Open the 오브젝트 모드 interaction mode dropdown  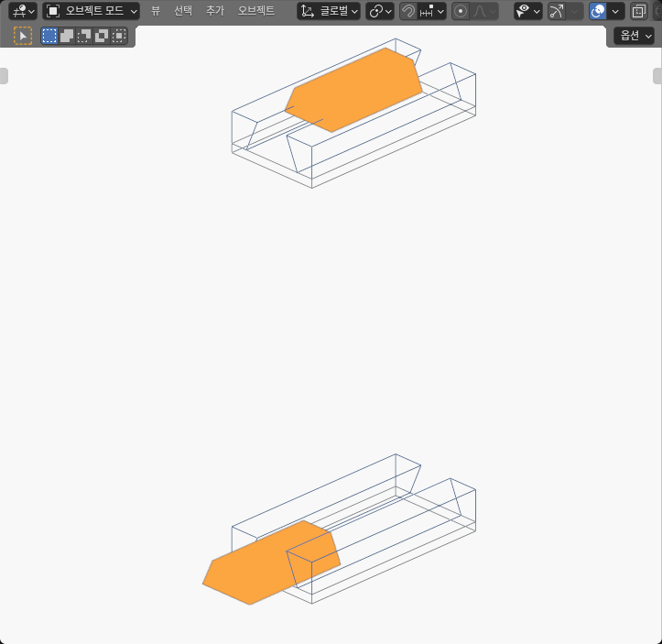click(x=92, y=11)
